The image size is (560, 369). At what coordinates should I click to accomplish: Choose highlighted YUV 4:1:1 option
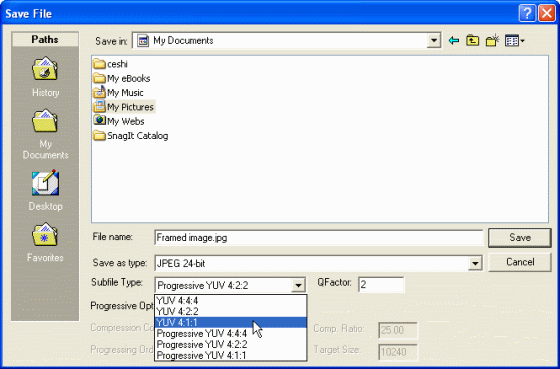point(231,323)
